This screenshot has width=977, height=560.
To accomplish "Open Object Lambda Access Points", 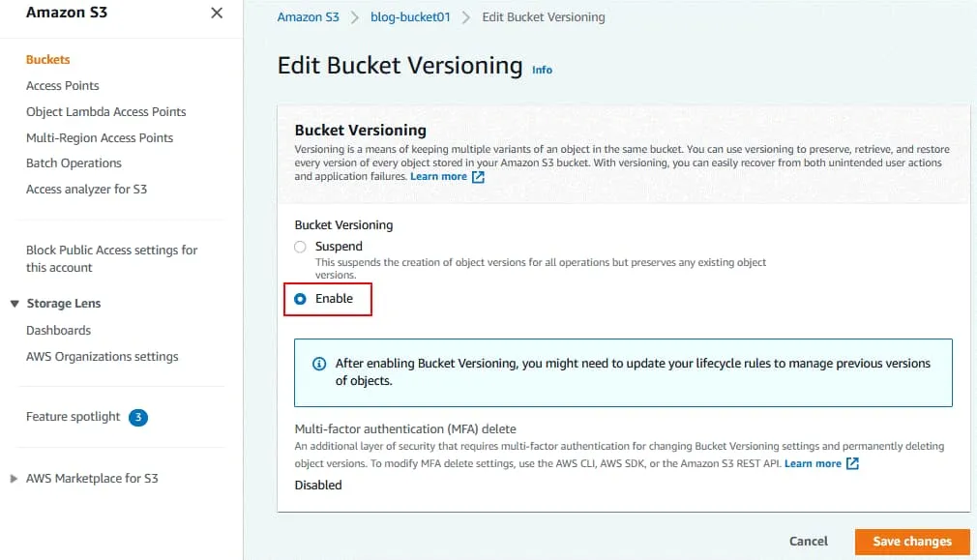I will coord(106,112).
